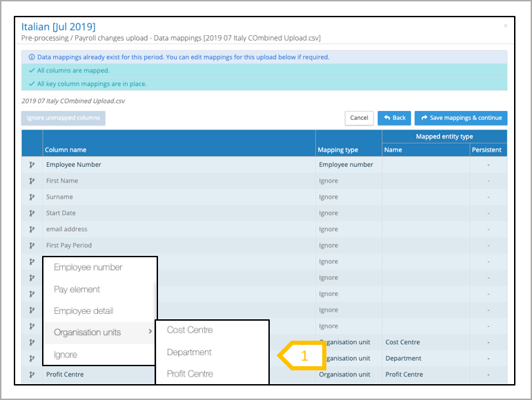
Task: Choose Employee number from mapping menu
Action: tap(88, 268)
